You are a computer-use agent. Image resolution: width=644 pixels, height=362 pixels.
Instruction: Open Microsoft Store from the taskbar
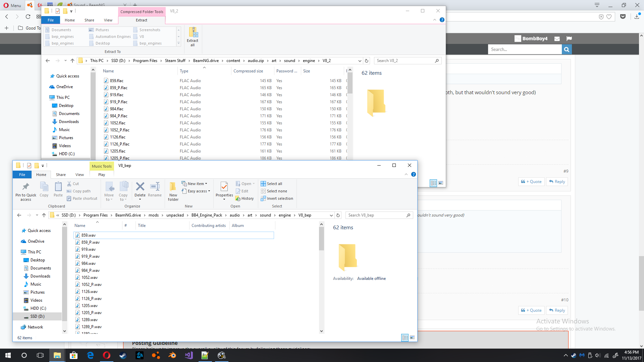(74, 355)
